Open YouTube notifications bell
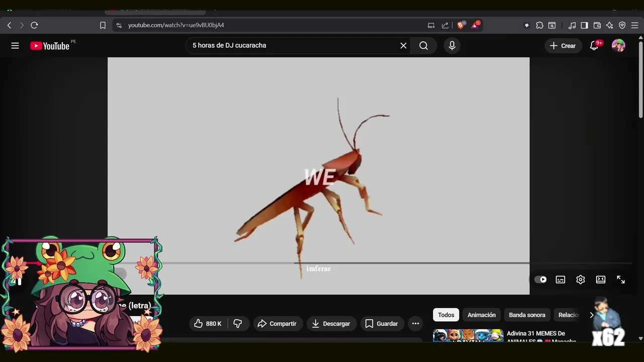Viewport: 644px width, 362px height. coord(594,46)
